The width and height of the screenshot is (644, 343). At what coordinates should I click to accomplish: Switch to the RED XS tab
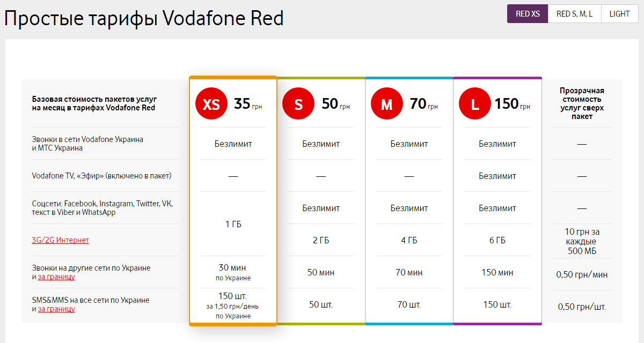(x=528, y=14)
